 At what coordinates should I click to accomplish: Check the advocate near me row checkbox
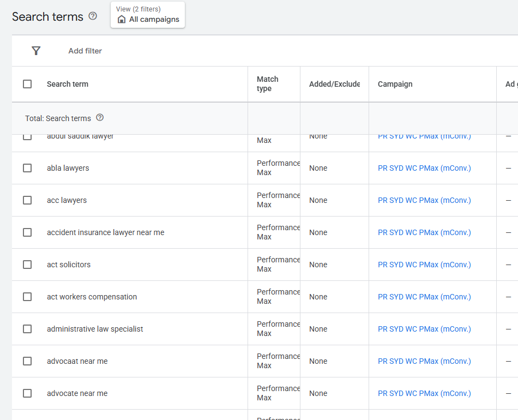(x=27, y=393)
